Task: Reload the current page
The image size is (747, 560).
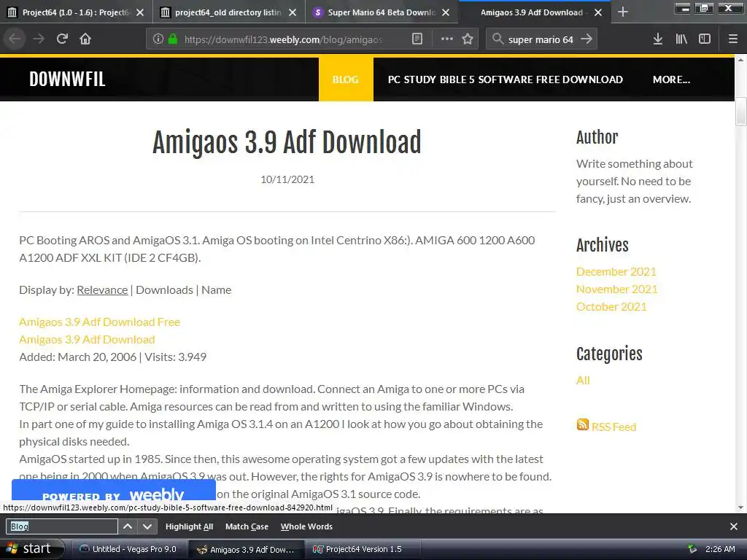Action: point(62,39)
